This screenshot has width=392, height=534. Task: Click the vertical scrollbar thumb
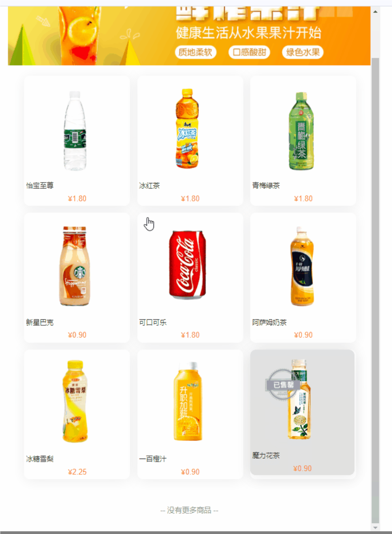tap(375, 290)
